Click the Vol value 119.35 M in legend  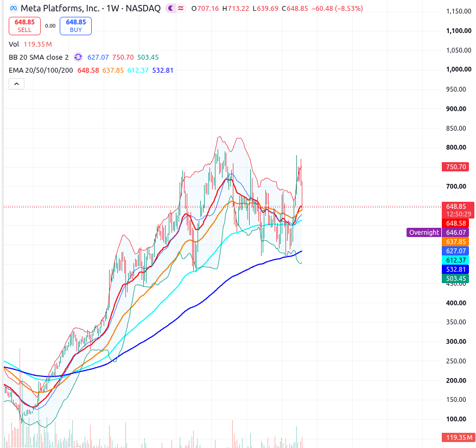37,44
